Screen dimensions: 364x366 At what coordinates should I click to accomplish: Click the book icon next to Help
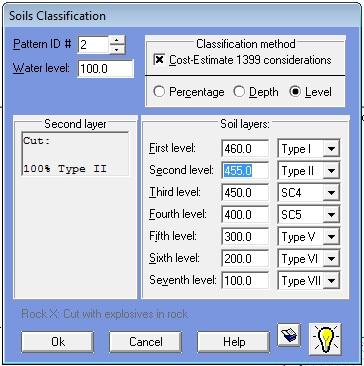point(289,335)
